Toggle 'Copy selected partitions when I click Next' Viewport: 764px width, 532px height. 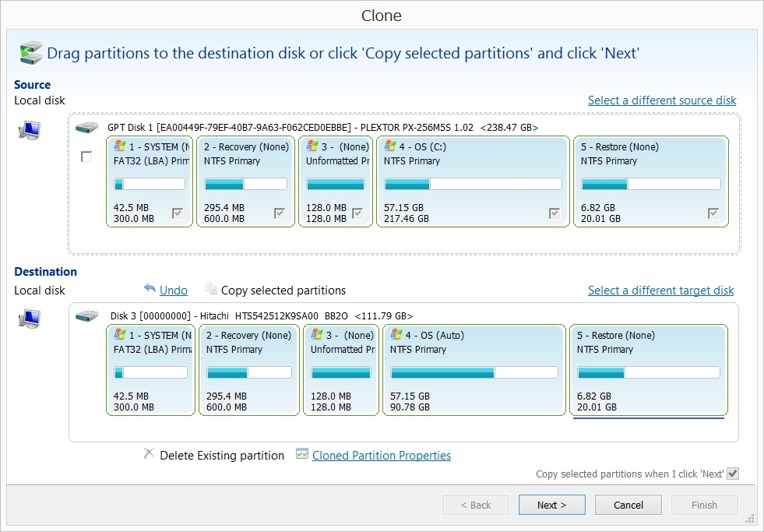pyautogui.click(x=732, y=474)
